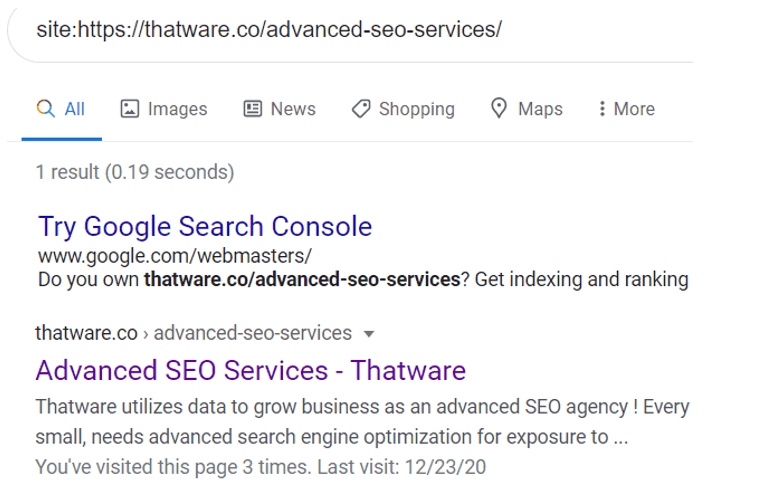This screenshot has width=771, height=501.
Task: Click the thatware.co breadcrumb above the result
Action: tap(86, 333)
